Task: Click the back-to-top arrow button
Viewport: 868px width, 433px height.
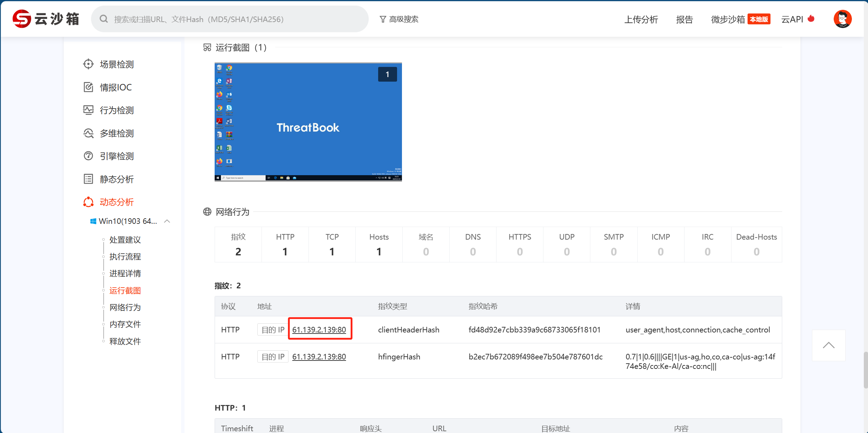Action: (828, 345)
